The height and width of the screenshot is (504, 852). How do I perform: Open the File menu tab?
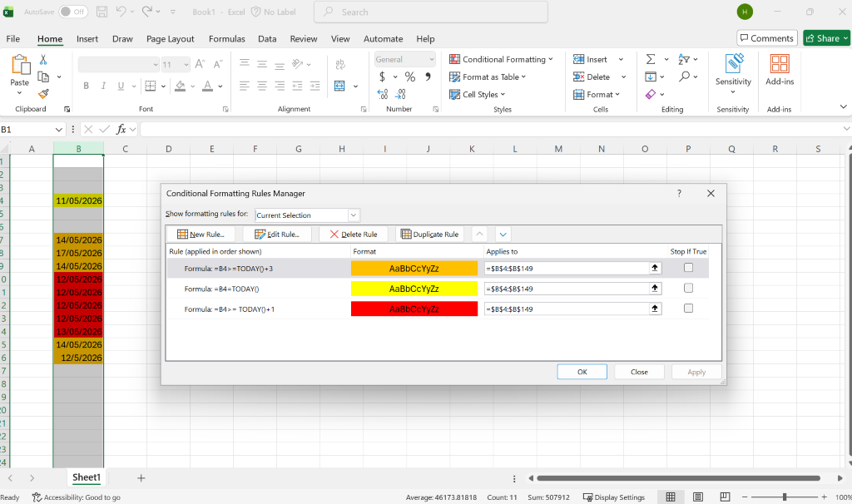(13, 38)
